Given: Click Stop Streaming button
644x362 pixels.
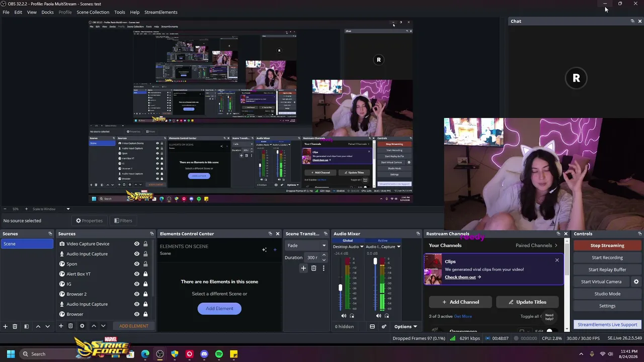Looking at the screenshot, I should [x=607, y=245].
